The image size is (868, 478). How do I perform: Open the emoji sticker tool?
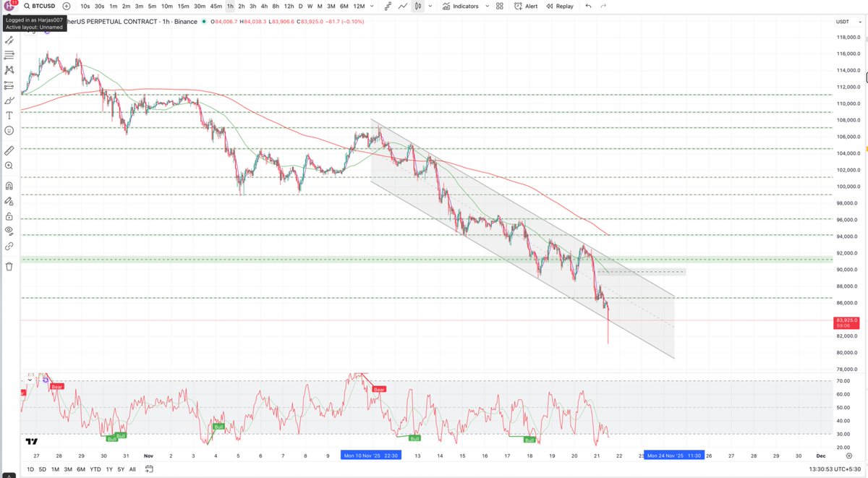coord(9,130)
